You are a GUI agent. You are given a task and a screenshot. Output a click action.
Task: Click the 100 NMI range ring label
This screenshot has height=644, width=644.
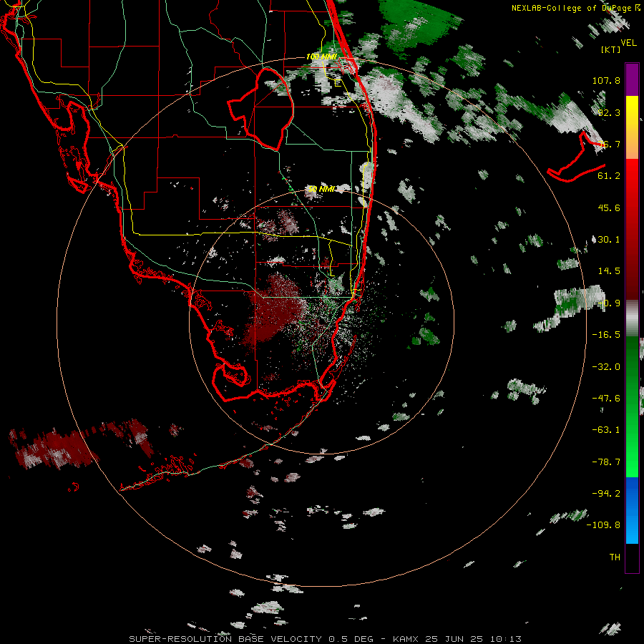321,57
